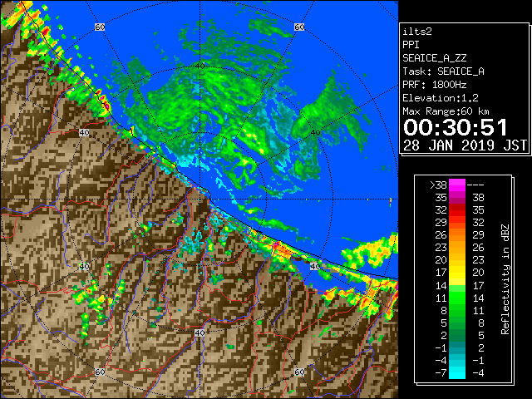This screenshot has width=532, height=399.
Task: Click the 'PRF: 1800Hz' value
Action: point(434,85)
